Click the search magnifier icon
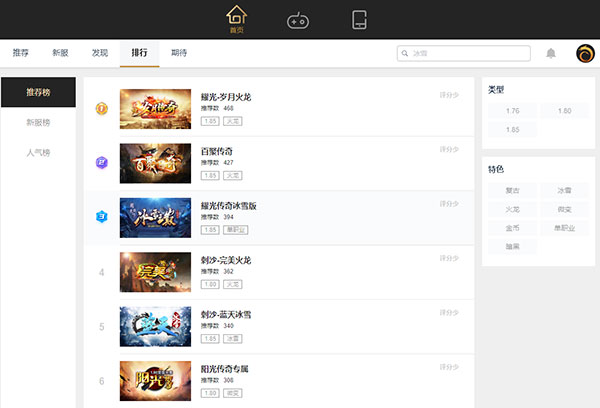Viewport: 600px width, 408px height. (x=404, y=53)
